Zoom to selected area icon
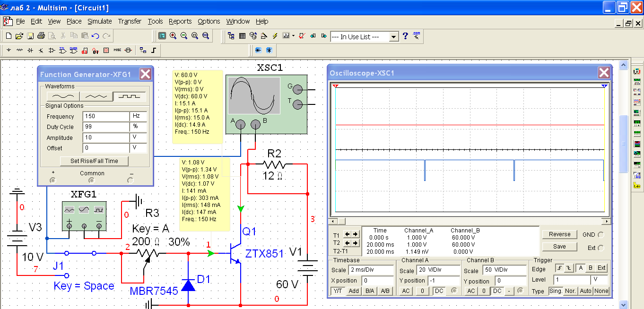This screenshot has width=644, height=309. 195,36
